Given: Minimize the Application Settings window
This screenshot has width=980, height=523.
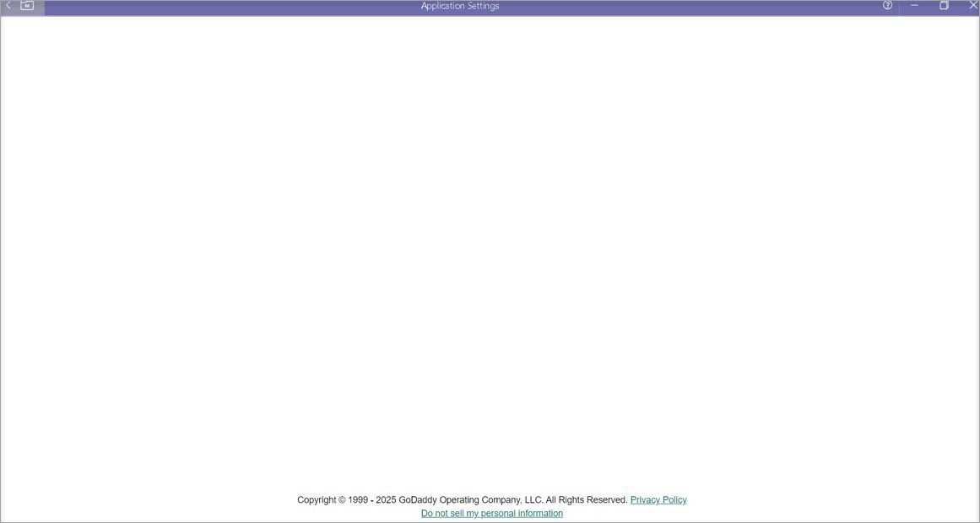Looking at the screenshot, I should point(914,6).
